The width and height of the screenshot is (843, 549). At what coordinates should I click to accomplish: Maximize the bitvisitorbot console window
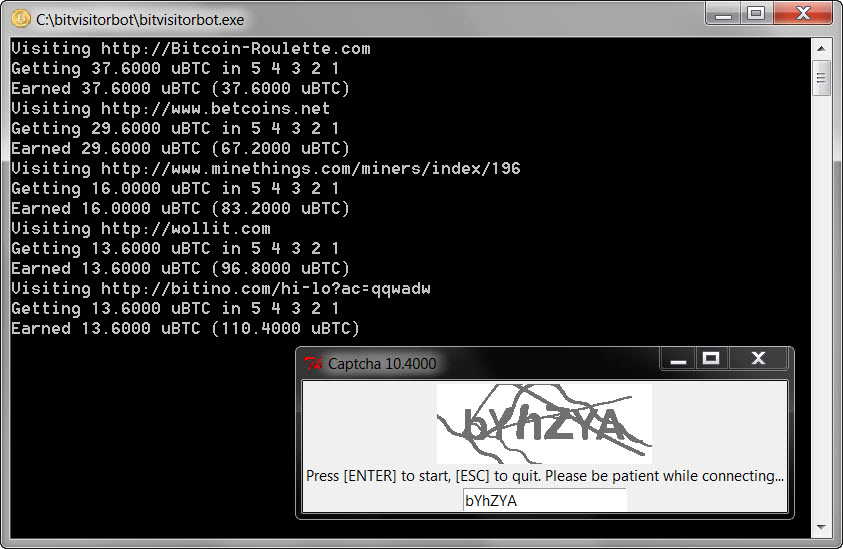click(x=756, y=13)
